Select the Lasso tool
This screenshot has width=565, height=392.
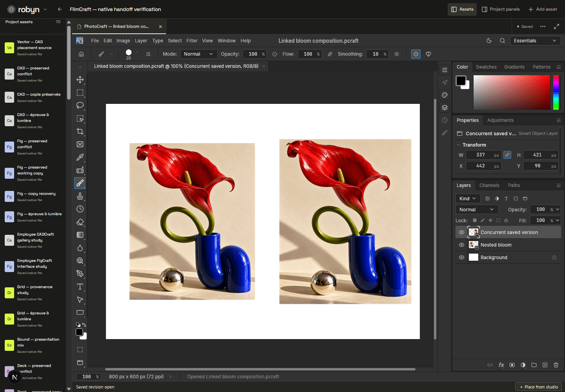(80, 105)
